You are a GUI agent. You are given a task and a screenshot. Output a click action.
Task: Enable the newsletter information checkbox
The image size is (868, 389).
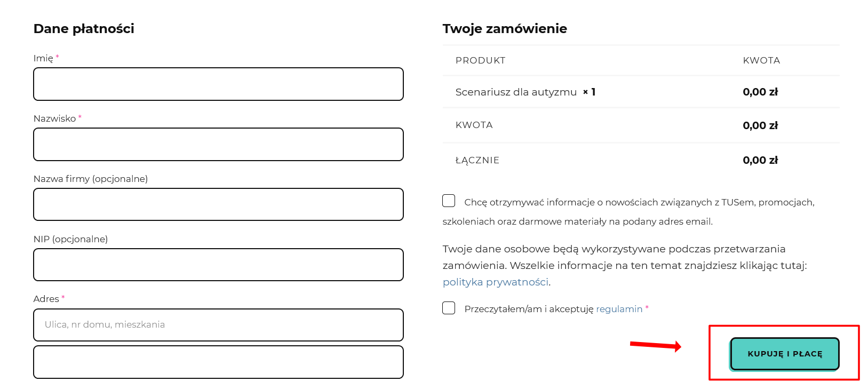click(x=449, y=201)
